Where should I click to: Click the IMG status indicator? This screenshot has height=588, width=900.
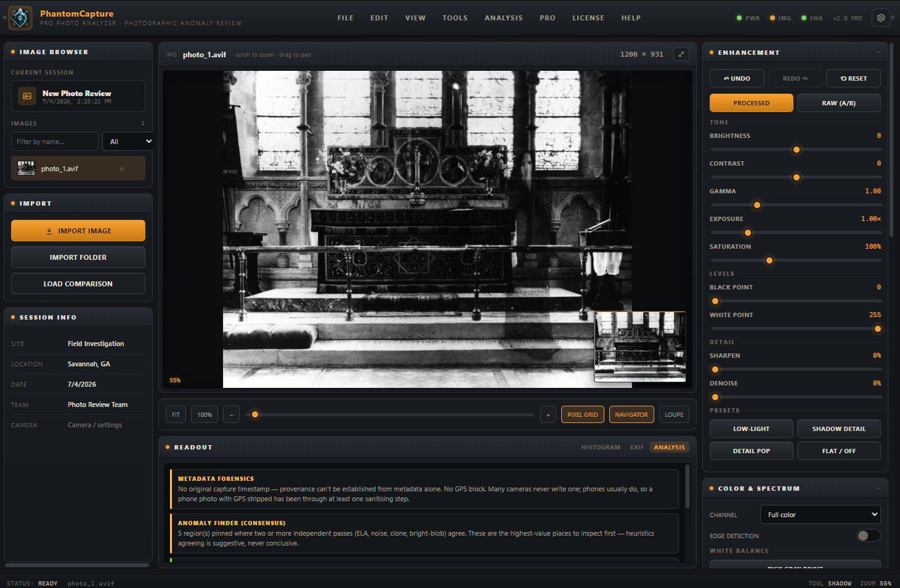(x=780, y=18)
